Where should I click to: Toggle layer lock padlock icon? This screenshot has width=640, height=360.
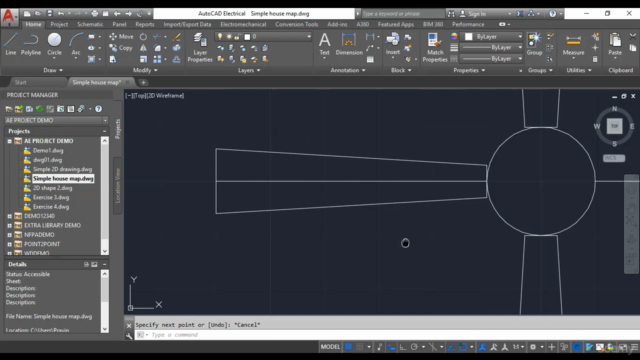[237, 37]
